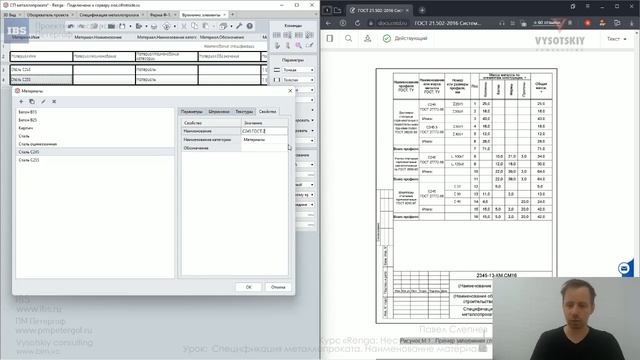Image resolution: width=640 pixels, height=360 pixels.
Task: Click the Обозначение value cell
Action: (x=264, y=148)
